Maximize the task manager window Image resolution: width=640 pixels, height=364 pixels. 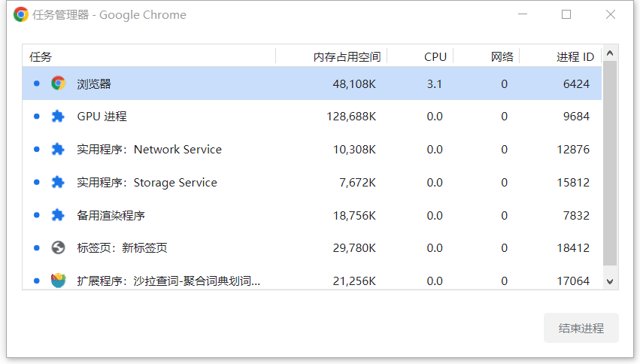566,14
